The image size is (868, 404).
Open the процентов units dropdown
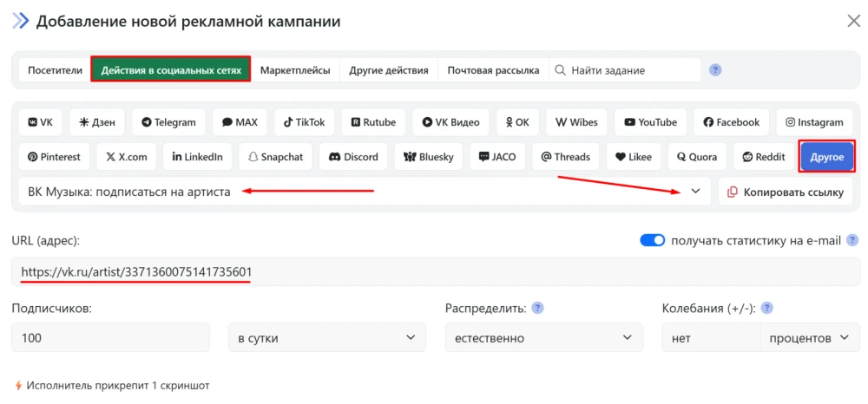point(811,338)
